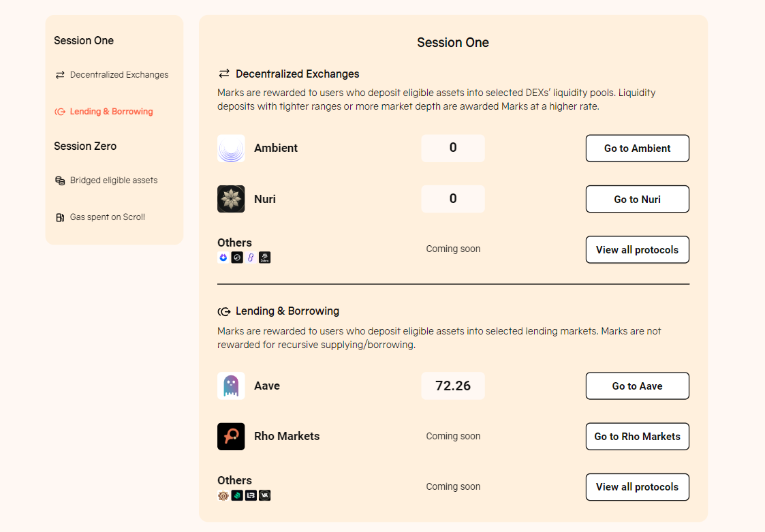Click the Others label under Decentralized Exchanges
The width and height of the screenshot is (765, 532).
tap(234, 242)
